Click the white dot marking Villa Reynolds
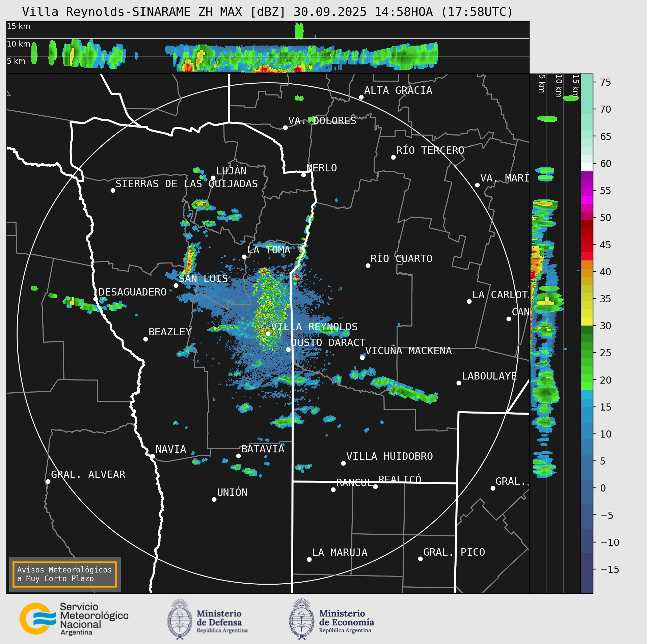Image resolution: width=647 pixels, height=644 pixels. coord(268,334)
